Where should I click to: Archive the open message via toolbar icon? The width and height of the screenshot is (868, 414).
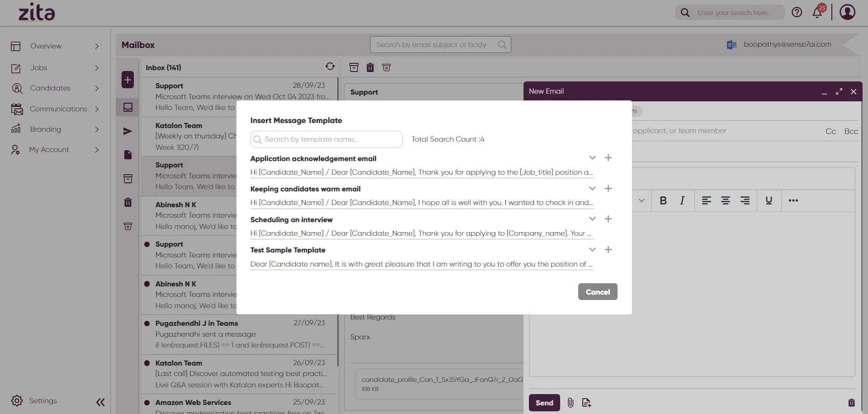pos(354,67)
